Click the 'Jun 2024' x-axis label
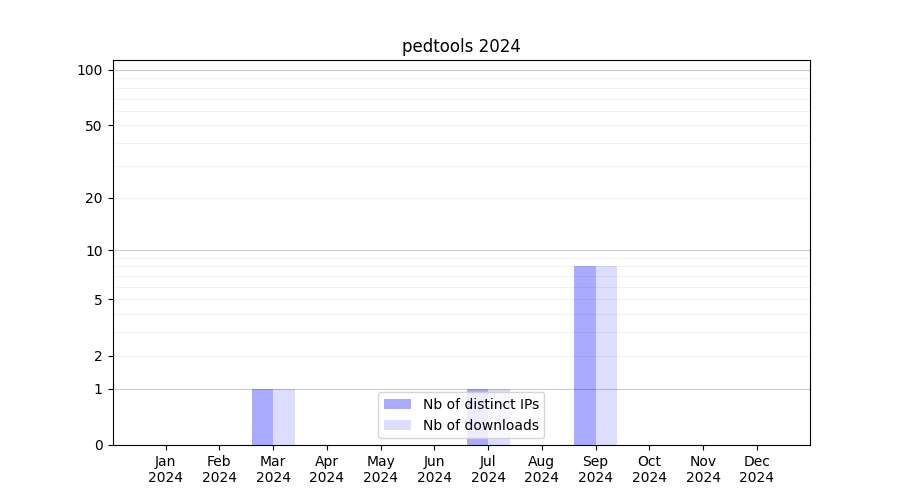 [x=434, y=469]
